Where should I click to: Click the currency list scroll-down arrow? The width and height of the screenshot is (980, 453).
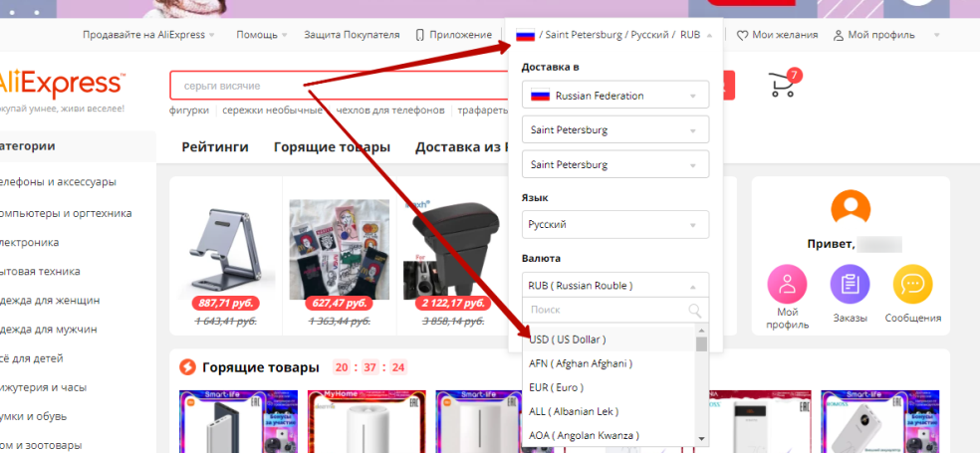click(x=702, y=439)
